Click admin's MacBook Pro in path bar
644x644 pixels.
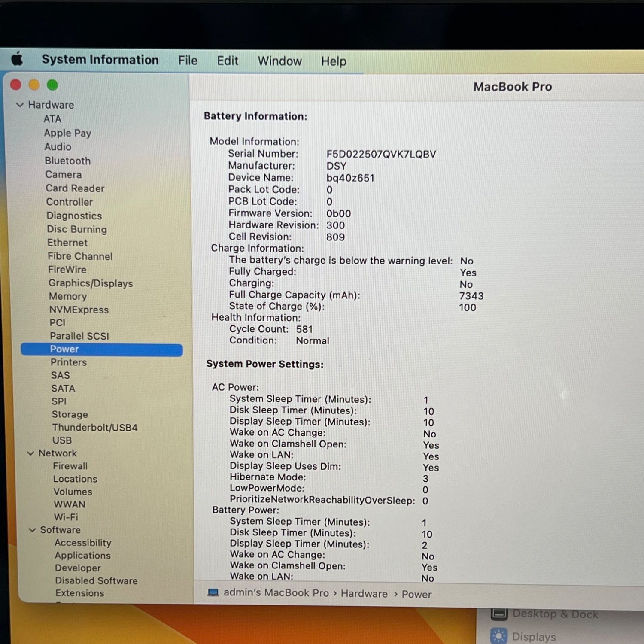point(276,593)
